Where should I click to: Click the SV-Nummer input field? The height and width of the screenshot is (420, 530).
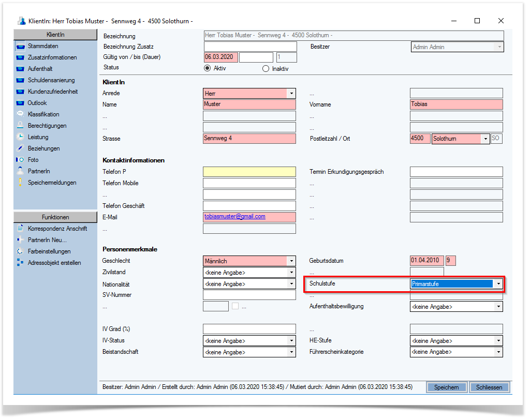(249, 295)
